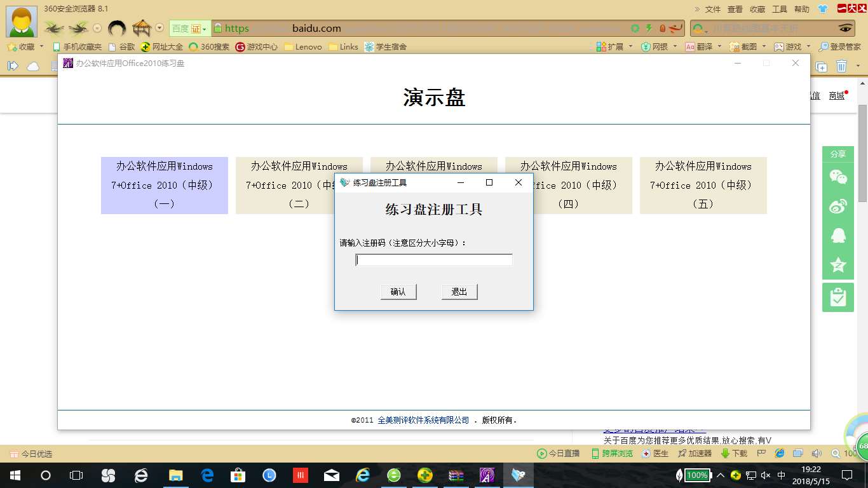Share via the QQ icon in the 分享 panel

(x=838, y=235)
